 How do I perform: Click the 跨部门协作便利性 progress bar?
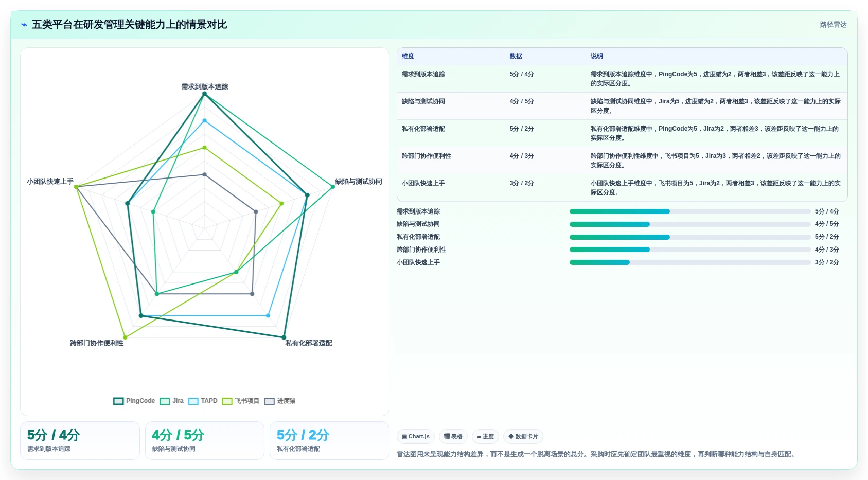[x=690, y=250]
